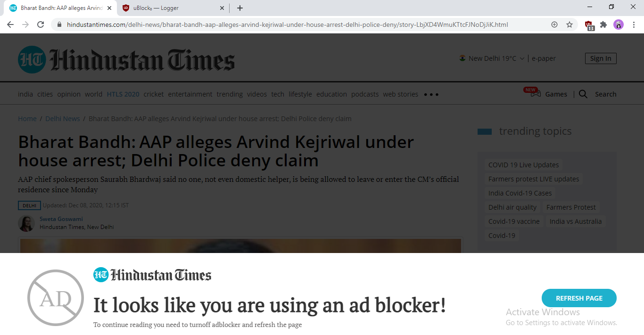Open the Delhi air quality topic

pyautogui.click(x=512, y=207)
